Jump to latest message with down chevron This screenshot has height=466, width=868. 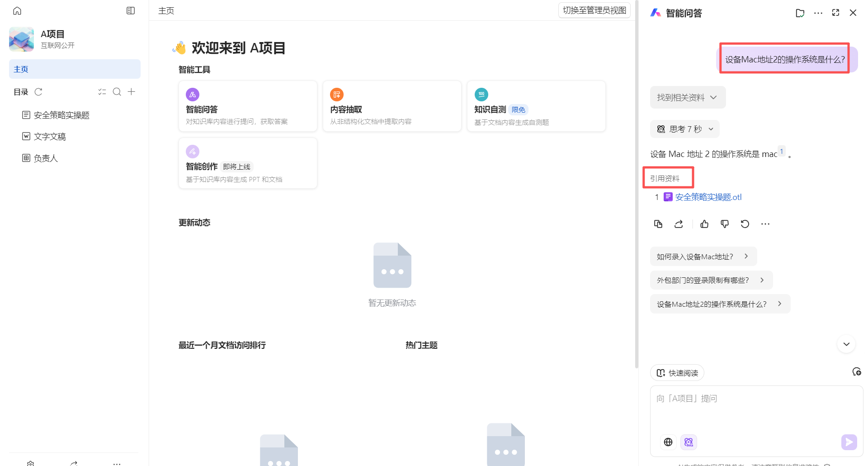[846, 344]
